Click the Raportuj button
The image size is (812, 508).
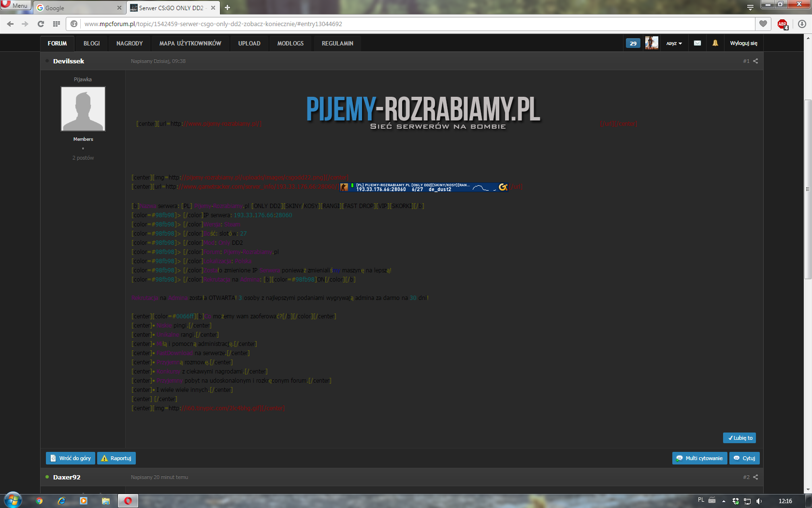(x=116, y=458)
